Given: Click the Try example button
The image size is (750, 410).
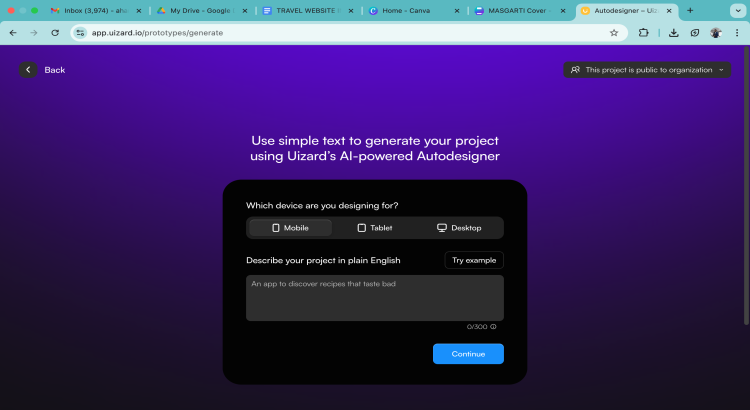Looking at the screenshot, I should pos(474,260).
